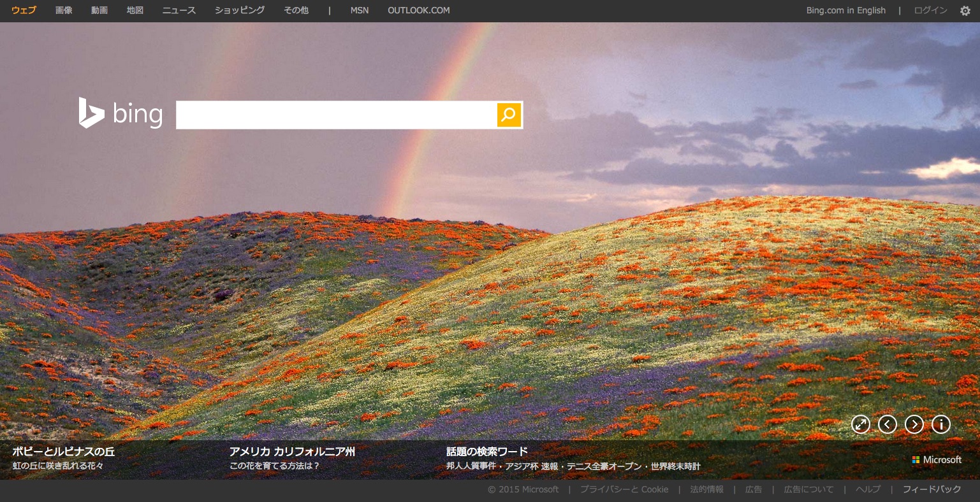Switch to the ニュース tab
The width and height of the screenshot is (980, 502).
point(179,10)
